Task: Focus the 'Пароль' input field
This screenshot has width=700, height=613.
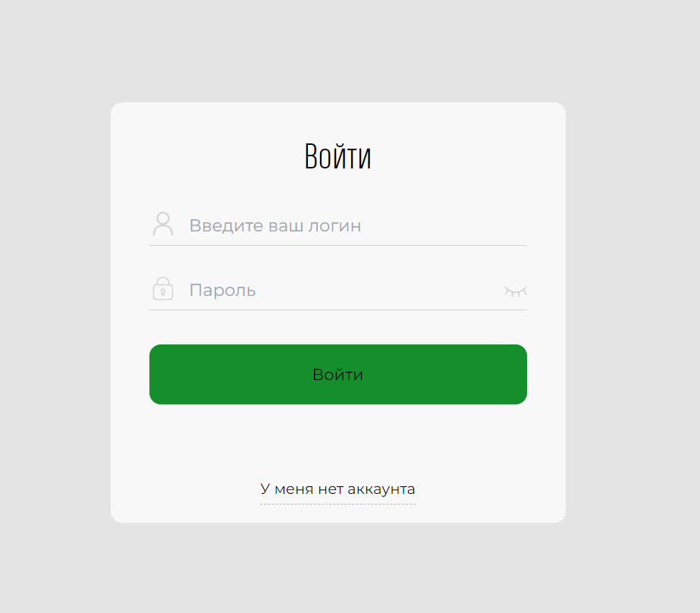Action: (338, 291)
